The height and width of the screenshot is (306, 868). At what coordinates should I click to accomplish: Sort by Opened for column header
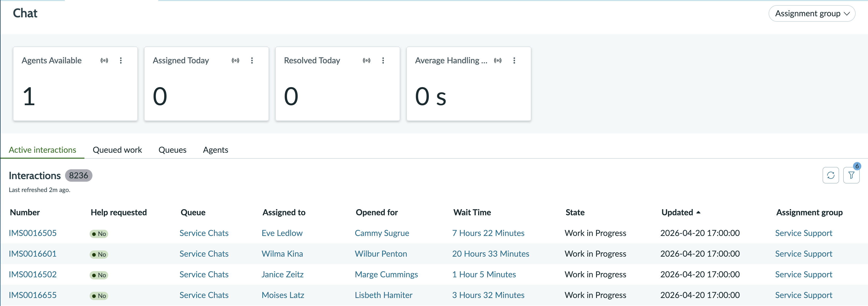point(377,212)
